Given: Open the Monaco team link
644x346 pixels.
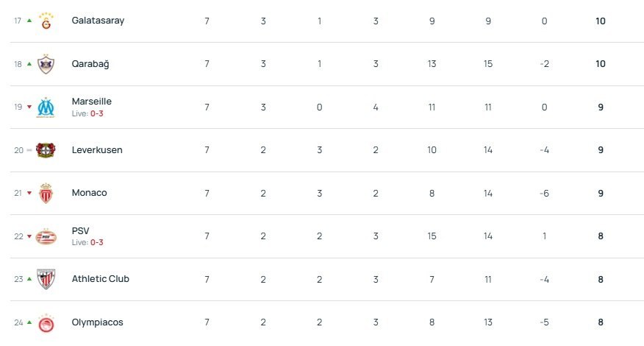Looking at the screenshot, I should [x=89, y=193].
